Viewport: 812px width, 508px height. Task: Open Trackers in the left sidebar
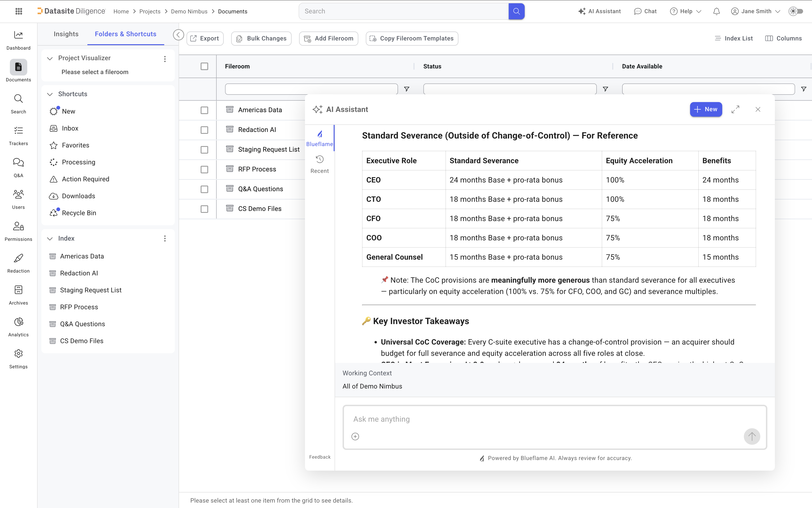pyautogui.click(x=19, y=136)
